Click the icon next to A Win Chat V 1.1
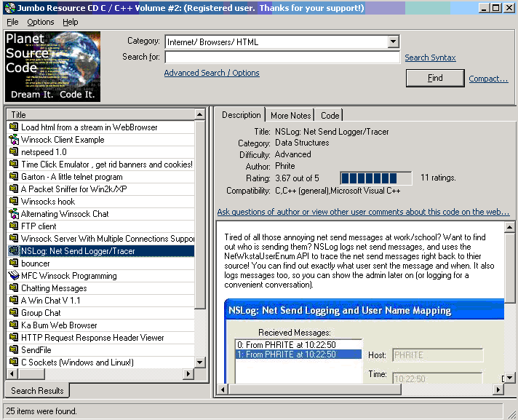 click(14, 300)
